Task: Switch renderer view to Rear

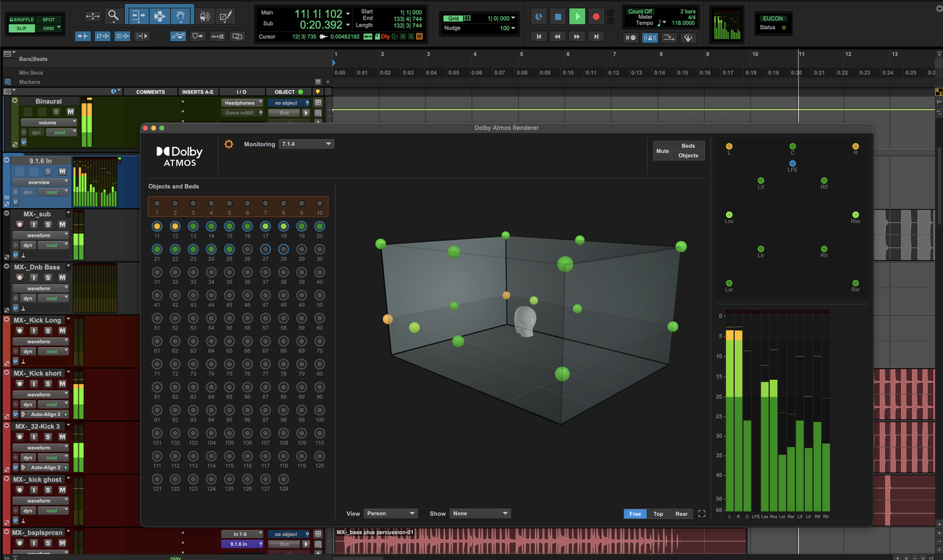Action: pyautogui.click(x=681, y=513)
